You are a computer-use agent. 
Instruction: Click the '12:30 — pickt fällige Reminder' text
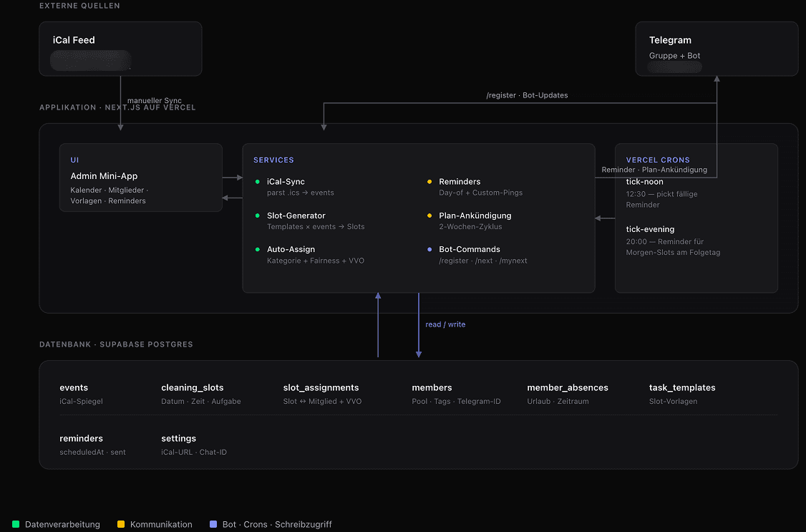(x=661, y=200)
